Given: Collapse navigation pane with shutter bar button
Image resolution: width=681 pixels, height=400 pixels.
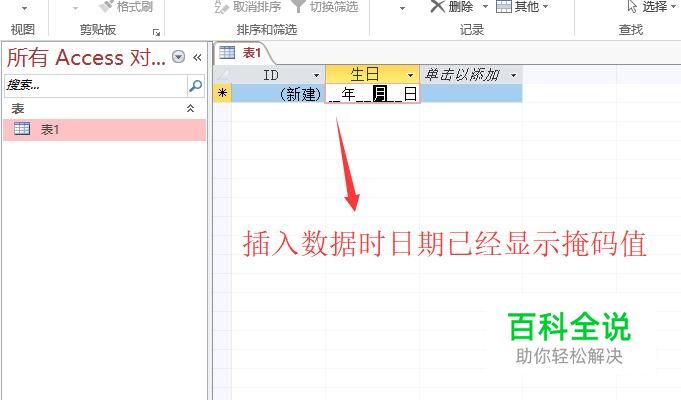Looking at the screenshot, I should (x=197, y=57).
